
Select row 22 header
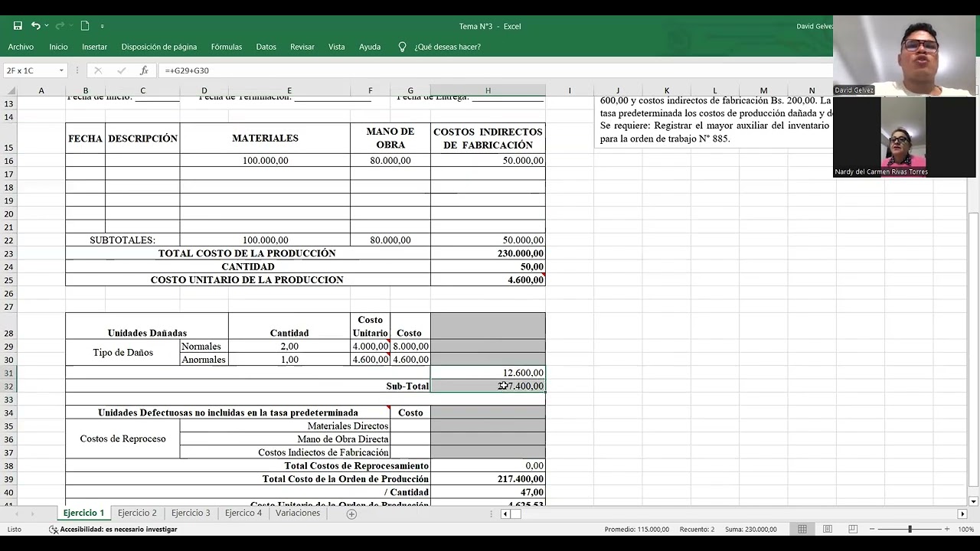[x=8, y=240]
